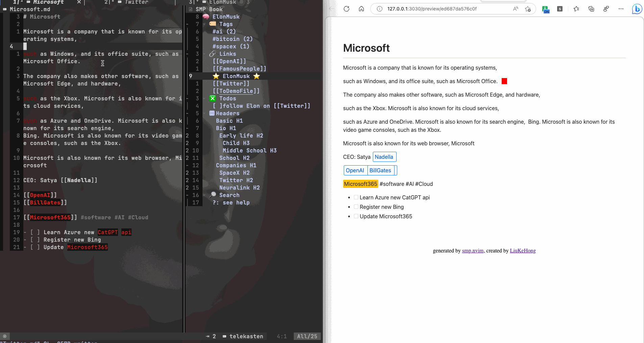The height and width of the screenshot is (343, 644).
Task: Click the Microsoft.md file icon in winbar
Action: (5, 9)
